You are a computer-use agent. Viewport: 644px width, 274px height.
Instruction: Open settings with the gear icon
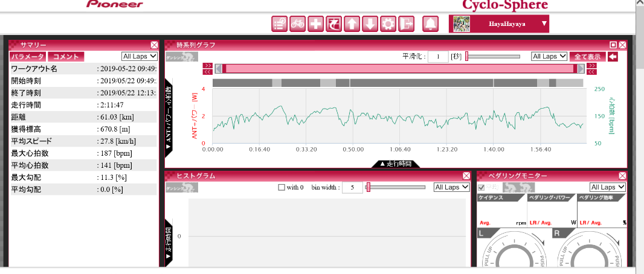tap(388, 24)
